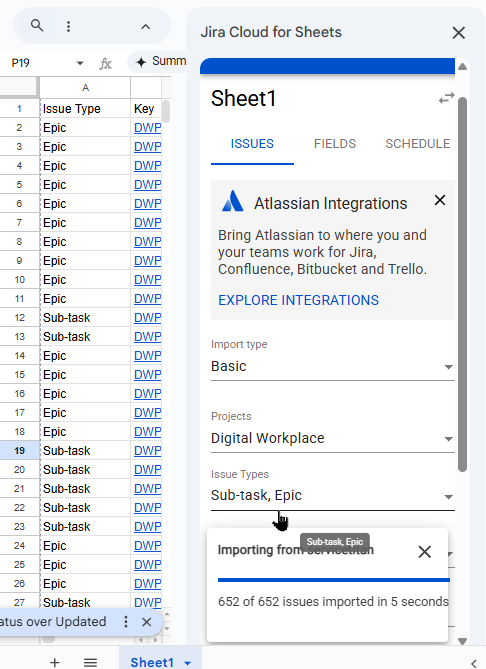
Task: Dismiss the Atlassian Integrations banner
Action: tap(439, 200)
